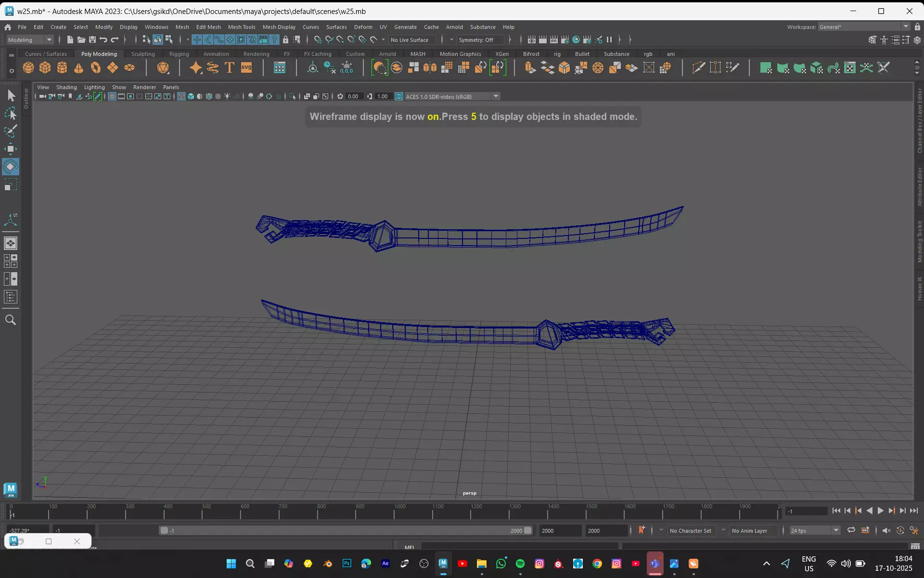This screenshot has width=924, height=578.
Task: Open the No Character Set dropdown arrow
Action: point(661,530)
